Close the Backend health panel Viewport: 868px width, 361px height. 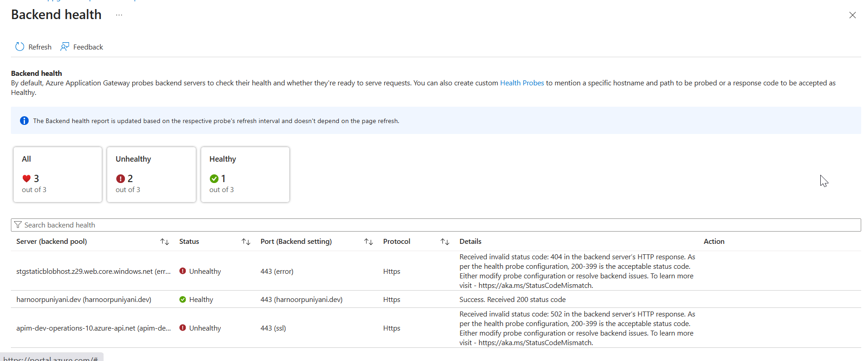(x=852, y=15)
